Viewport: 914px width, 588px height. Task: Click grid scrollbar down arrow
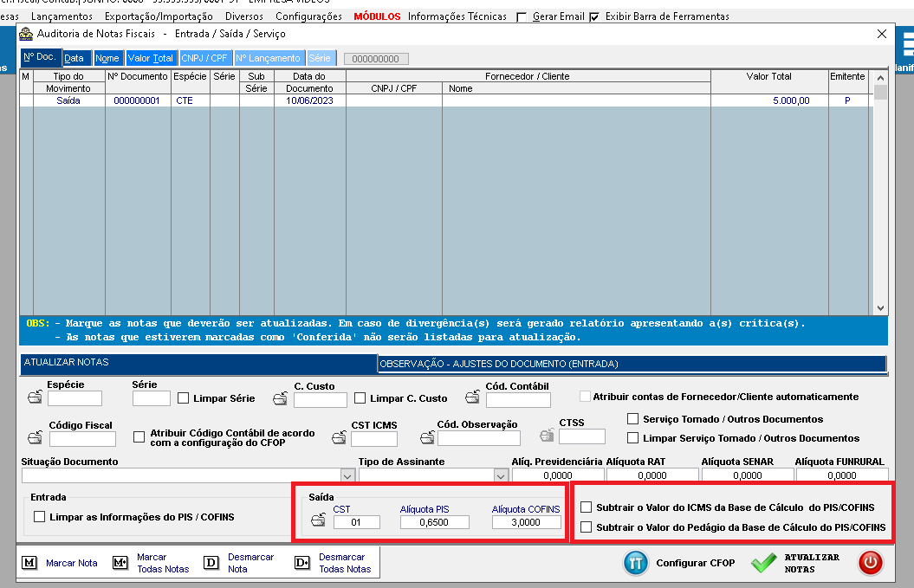[880, 308]
